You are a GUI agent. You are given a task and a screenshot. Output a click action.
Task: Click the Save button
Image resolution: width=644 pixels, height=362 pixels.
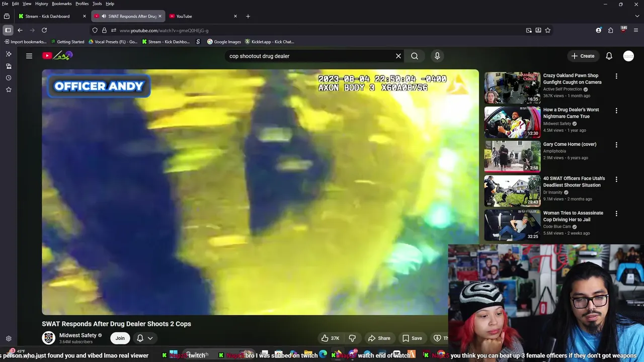412,338
